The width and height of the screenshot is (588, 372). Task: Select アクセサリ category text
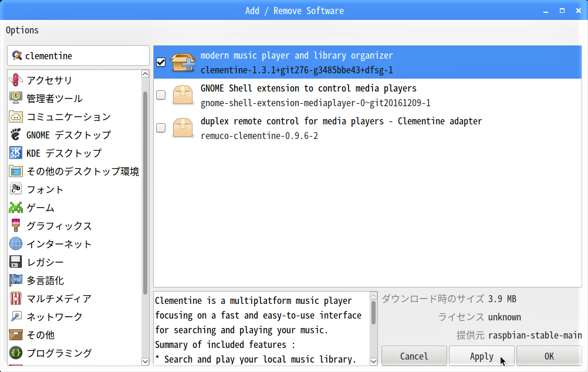tap(49, 80)
